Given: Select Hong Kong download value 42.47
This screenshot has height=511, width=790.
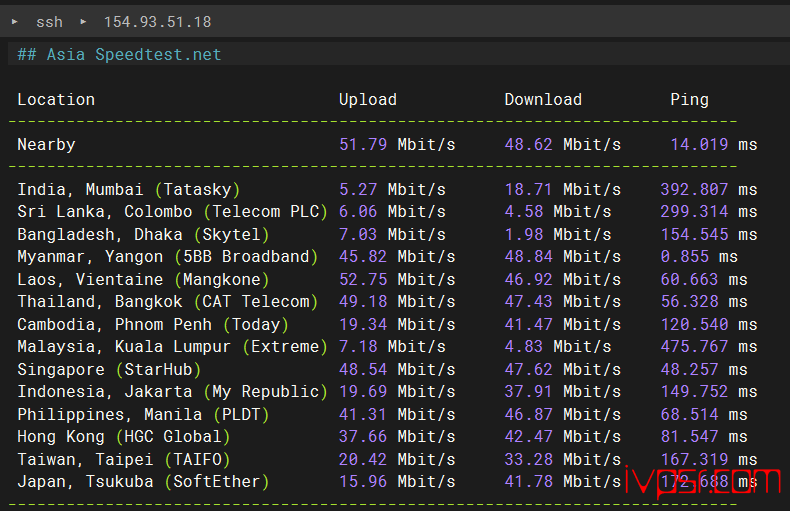Looking at the screenshot, I should click(529, 437).
